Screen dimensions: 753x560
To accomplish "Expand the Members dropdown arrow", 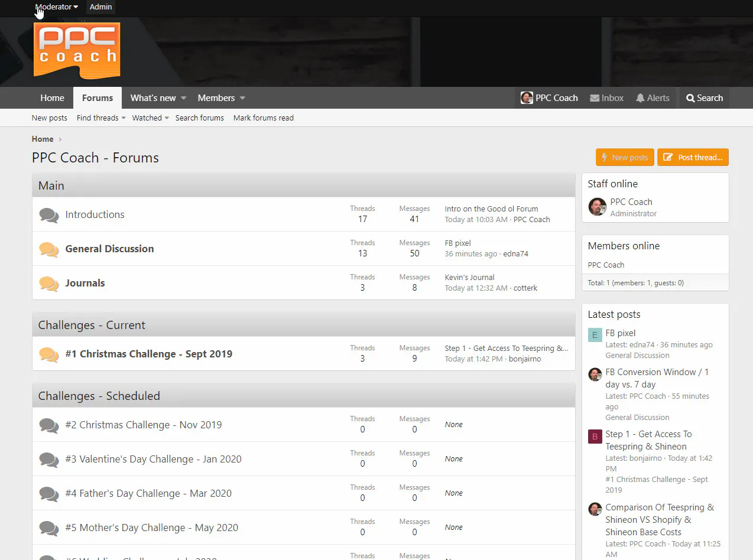I will click(x=242, y=98).
